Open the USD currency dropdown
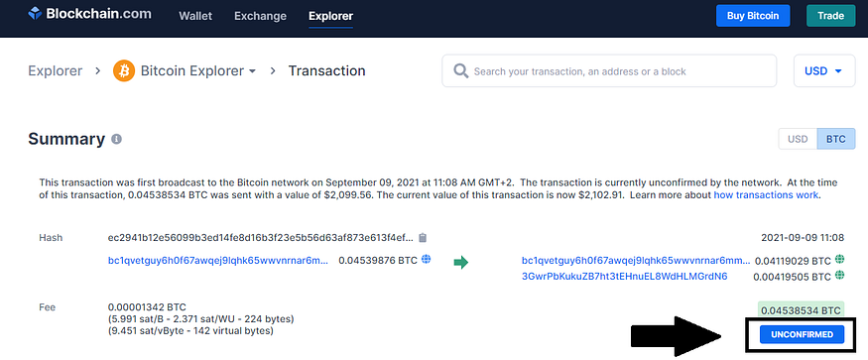Screen dimensions: 868x360 [x=824, y=70]
